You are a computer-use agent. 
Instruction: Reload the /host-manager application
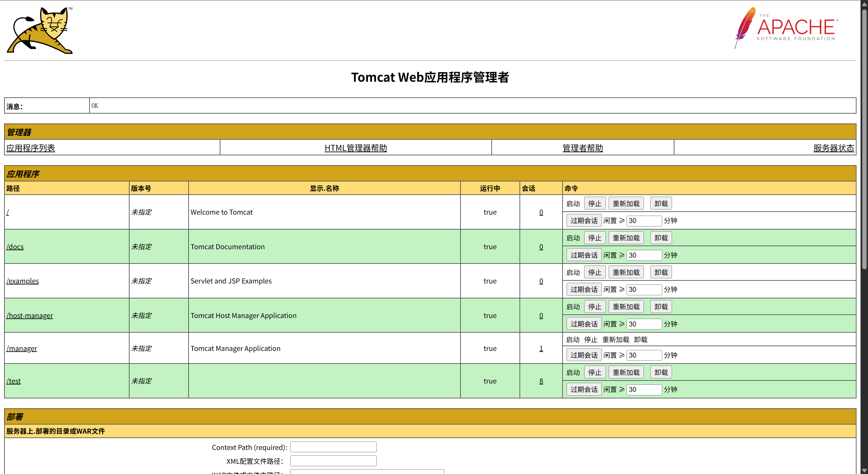626,307
